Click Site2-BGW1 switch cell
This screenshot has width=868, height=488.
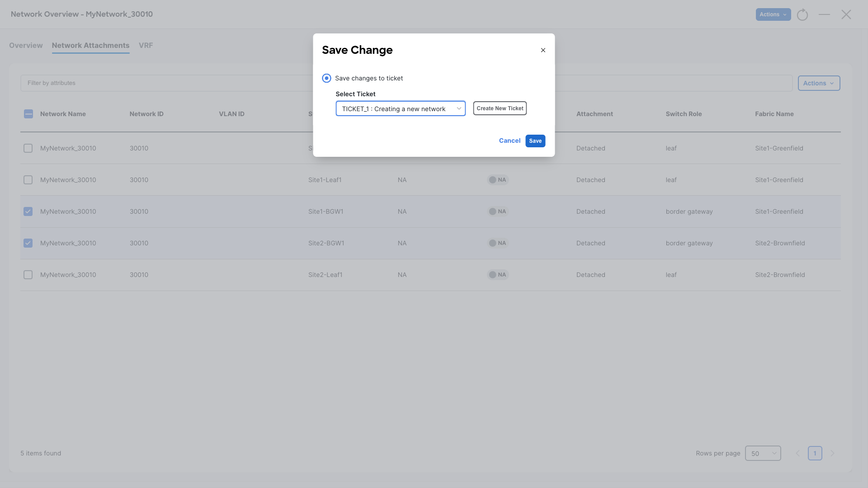tap(326, 243)
